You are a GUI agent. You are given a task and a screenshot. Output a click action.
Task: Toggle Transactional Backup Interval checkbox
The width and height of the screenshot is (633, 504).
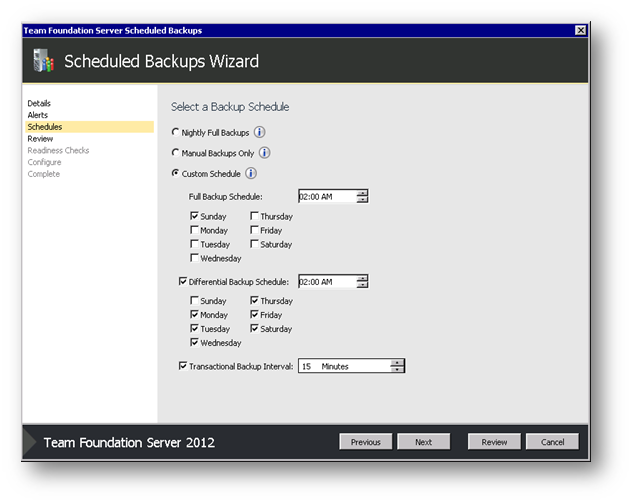(182, 366)
